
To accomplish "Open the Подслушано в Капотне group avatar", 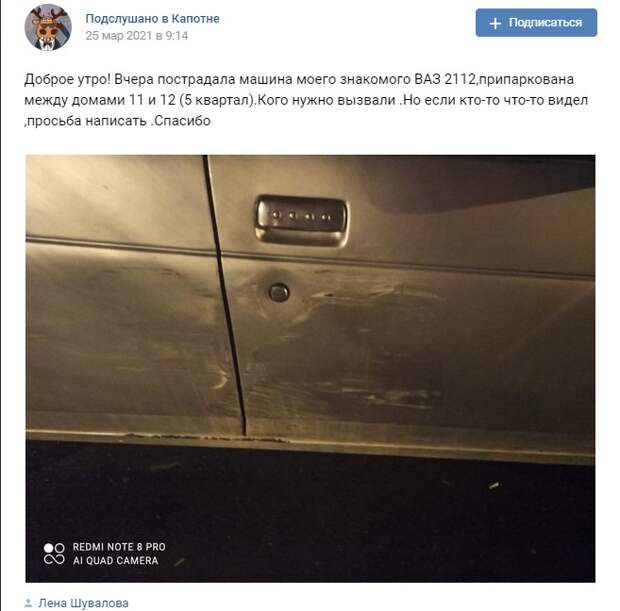I will pyautogui.click(x=48, y=27).
